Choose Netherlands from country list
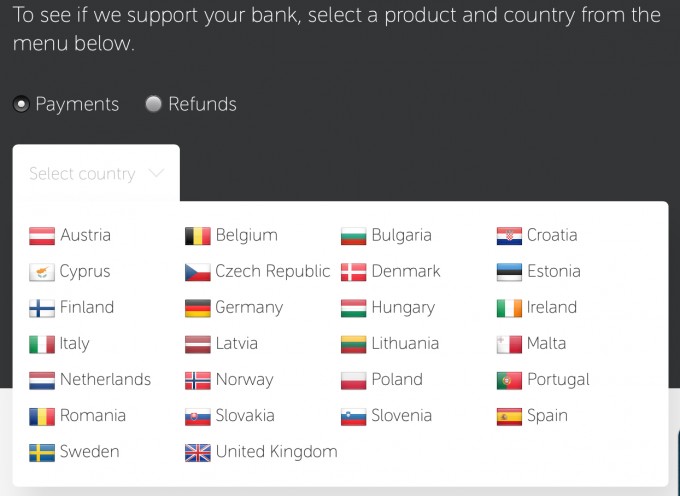Viewport: 680px width, 496px height. coord(90,380)
